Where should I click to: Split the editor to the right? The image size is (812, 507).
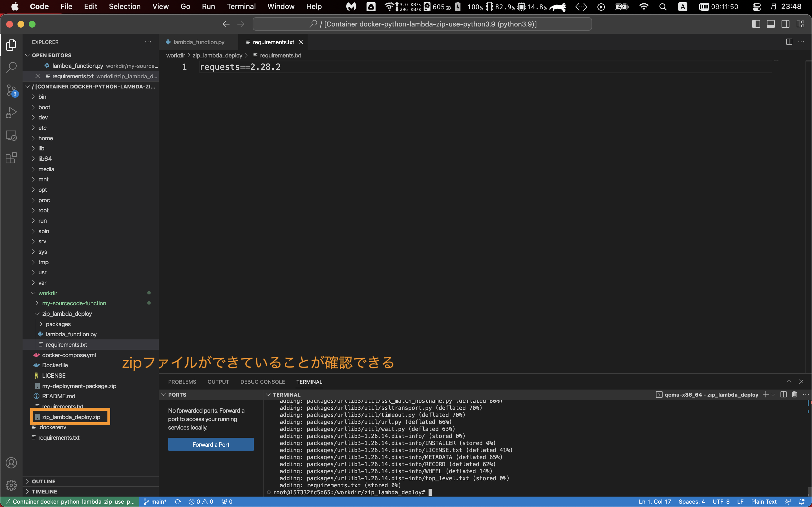[x=789, y=42]
